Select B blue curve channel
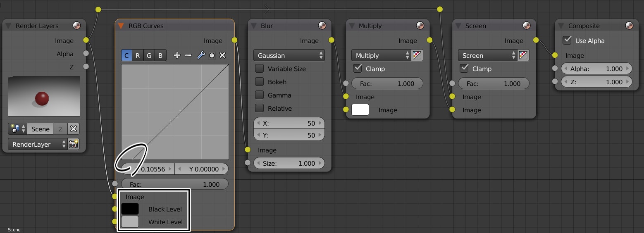Screen dimensions: 644x233 pos(160,55)
